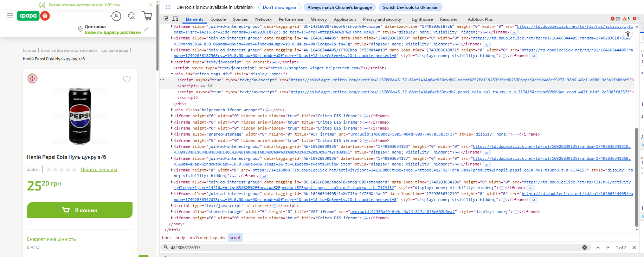
Task: Go to next search result arrow
Action: coord(608,247)
